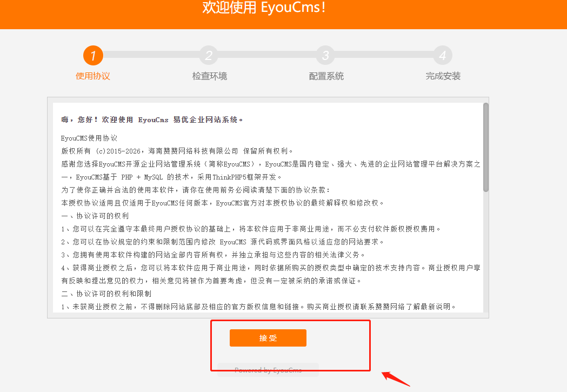Click clause 1、您可以在完全遵守本最终用户授权协议

click(x=251, y=229)
